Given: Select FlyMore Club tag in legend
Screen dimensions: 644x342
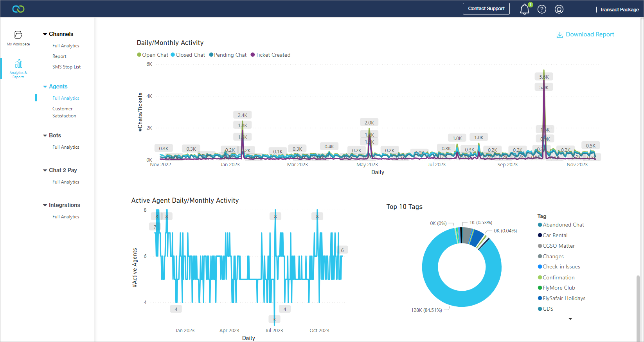Looking at the screenshot, I should [557, 288].
